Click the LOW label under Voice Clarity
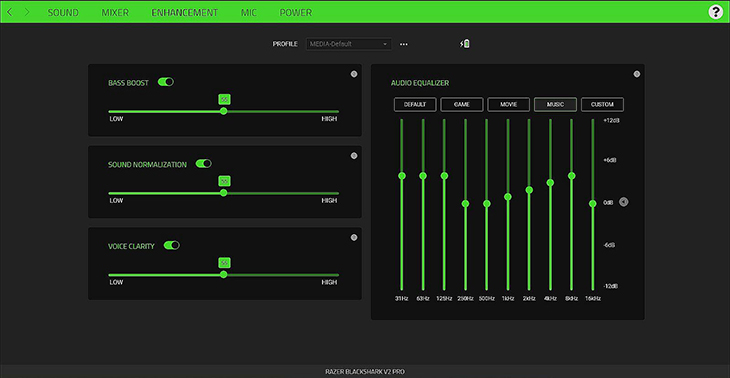Image resolution: width=730 pixels, height=378 pixels. point(116,283)
